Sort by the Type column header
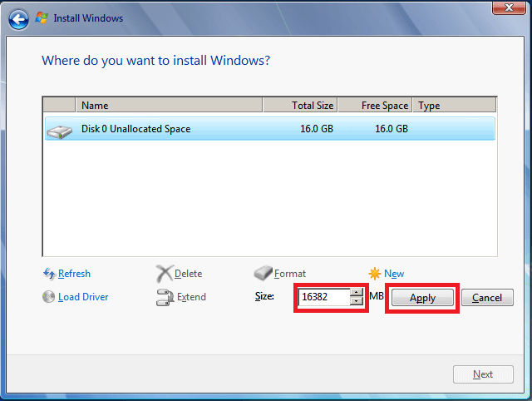The height and width of the screenshot is (401, 532). (455, 106)
